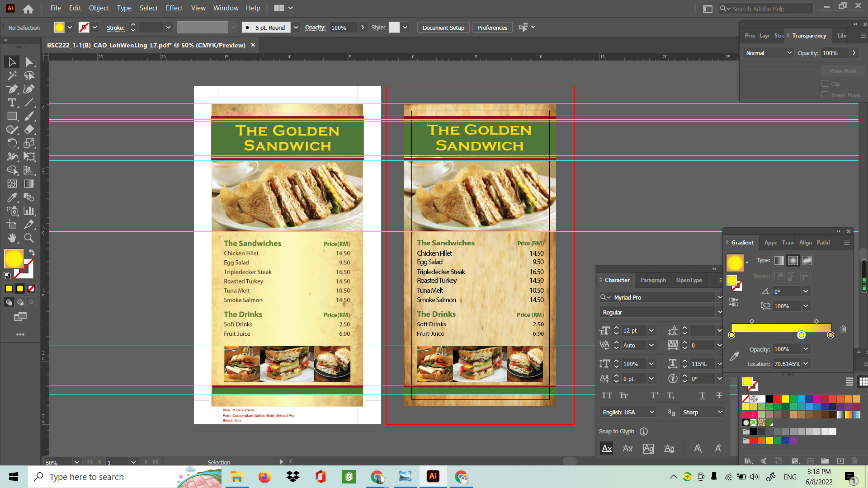
Task: Select the Magic Wand tool
Action: 12,75
